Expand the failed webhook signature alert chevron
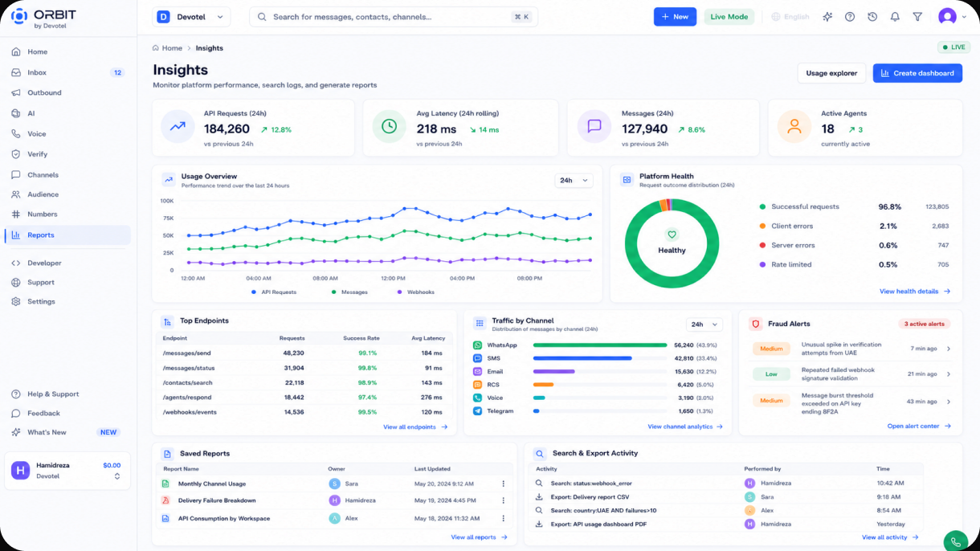The width and height of the screenshot is (980, 551). [x=949, y=374]
